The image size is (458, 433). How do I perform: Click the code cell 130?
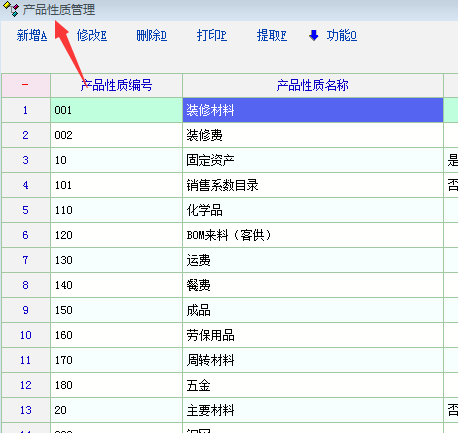pyautogui.click(x=116, y=260)
